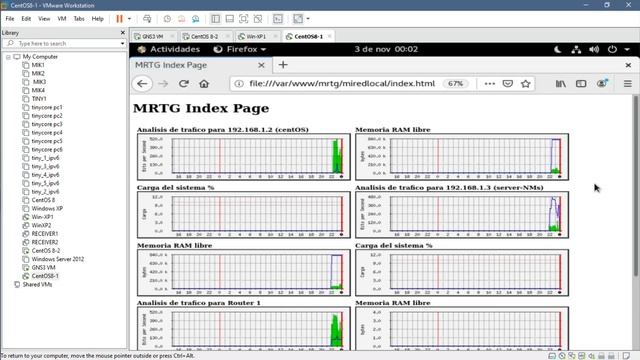640x360 pixels.
Task: Toggle the library sidebar view
Action: (216, 19)
